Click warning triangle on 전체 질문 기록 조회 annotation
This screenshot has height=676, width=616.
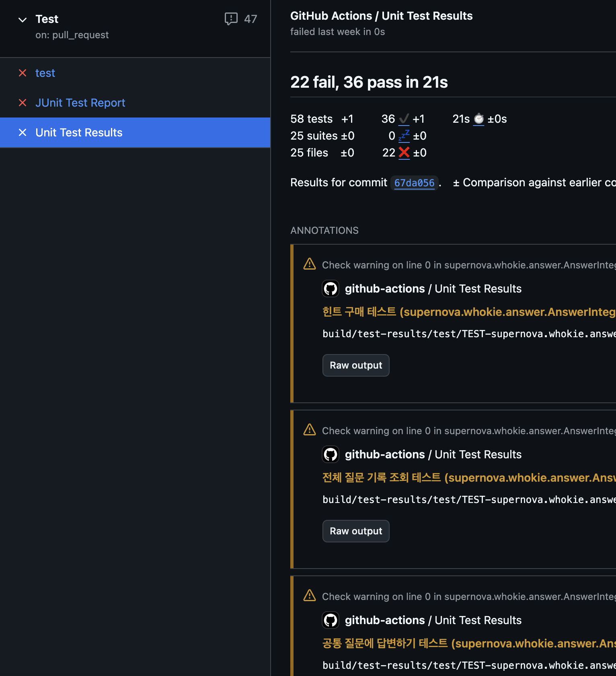coord(309,430)
